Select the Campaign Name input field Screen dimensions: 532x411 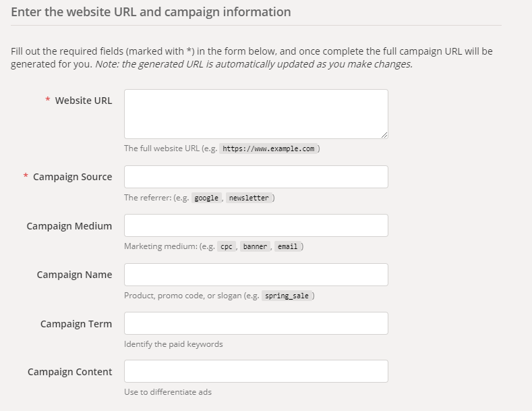[256, 275]
